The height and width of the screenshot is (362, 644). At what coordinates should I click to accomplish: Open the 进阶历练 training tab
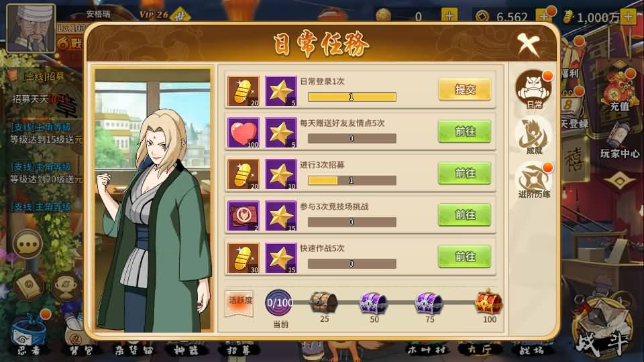(534, 180)
